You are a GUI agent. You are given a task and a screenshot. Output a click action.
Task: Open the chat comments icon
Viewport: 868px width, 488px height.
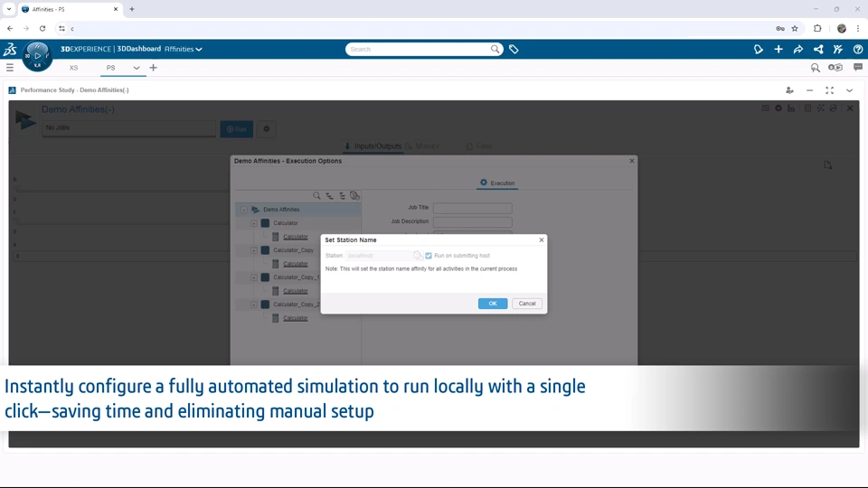coord(858,68)
